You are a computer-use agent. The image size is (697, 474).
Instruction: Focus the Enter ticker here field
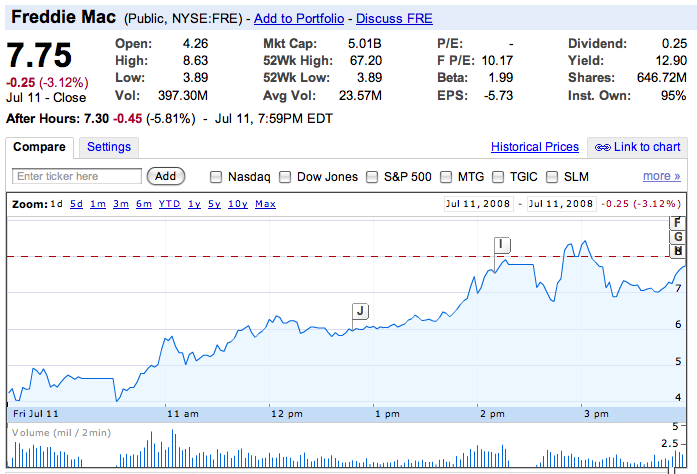(77, 176)
